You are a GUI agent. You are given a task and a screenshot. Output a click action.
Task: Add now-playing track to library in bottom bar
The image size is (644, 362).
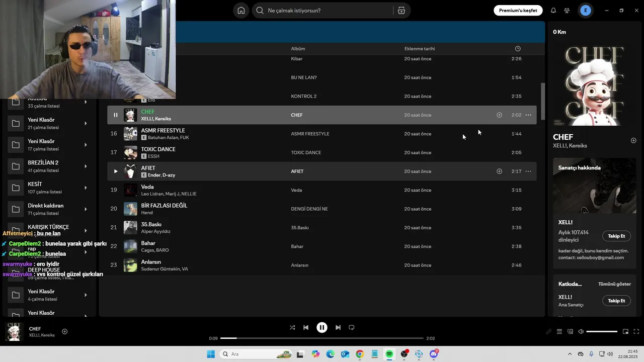pos(64,332)
